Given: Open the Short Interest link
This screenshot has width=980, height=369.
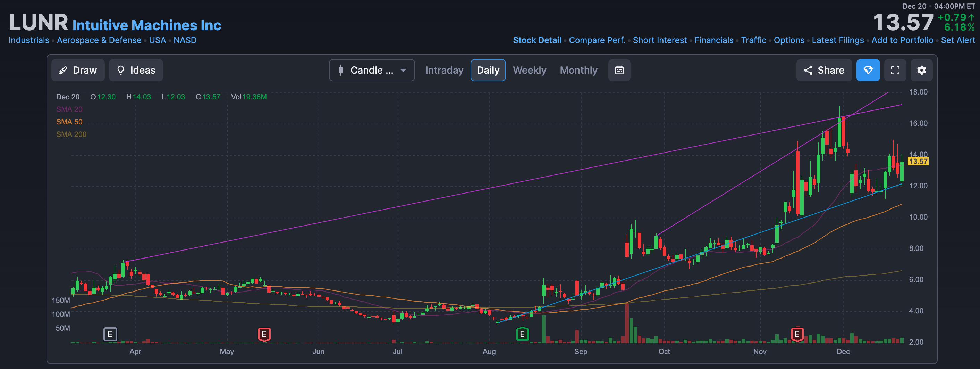Looking at the screenshot, I should coord(659,40).
